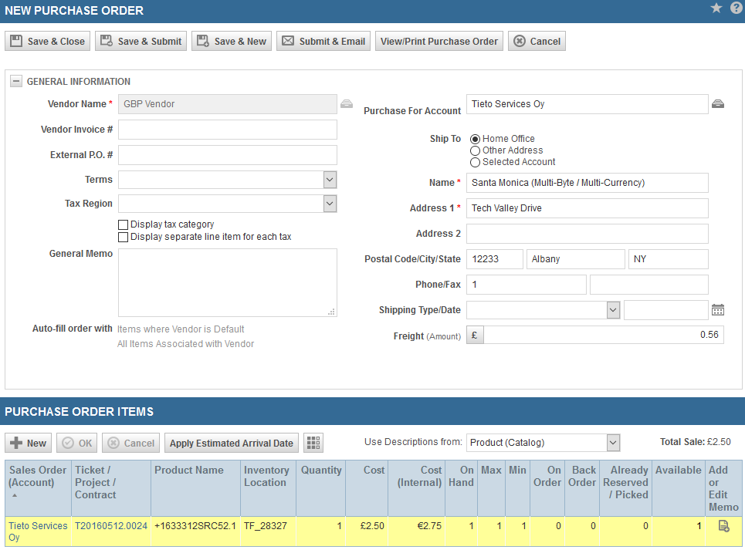Click the grid column chooser icon

point(313,443)
